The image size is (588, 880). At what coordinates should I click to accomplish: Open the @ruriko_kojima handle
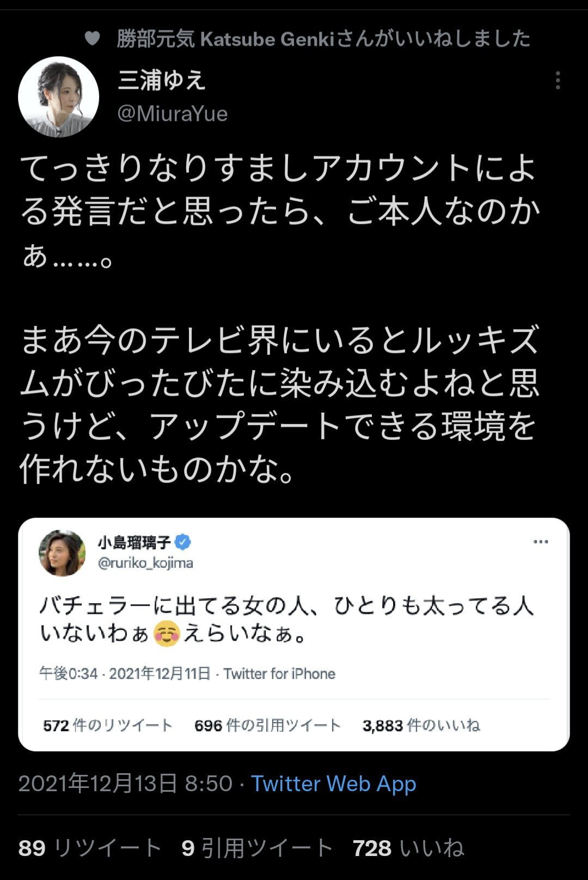[145, 563]
